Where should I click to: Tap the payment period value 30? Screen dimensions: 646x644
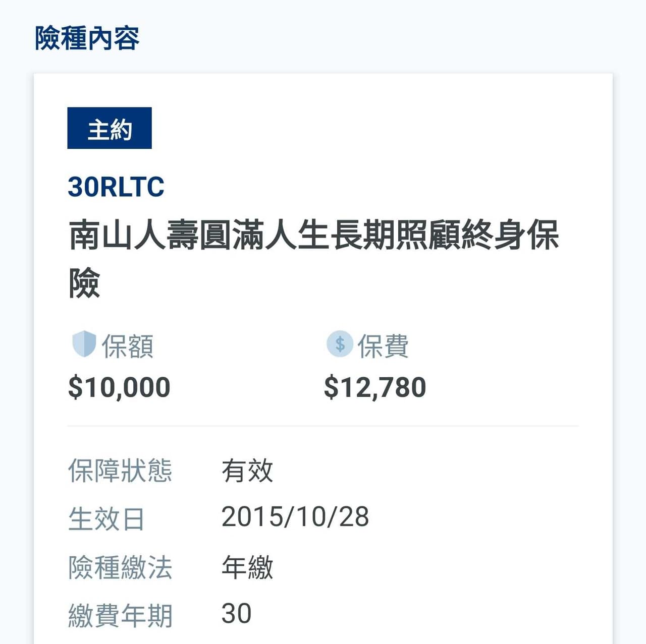(236, 614)
